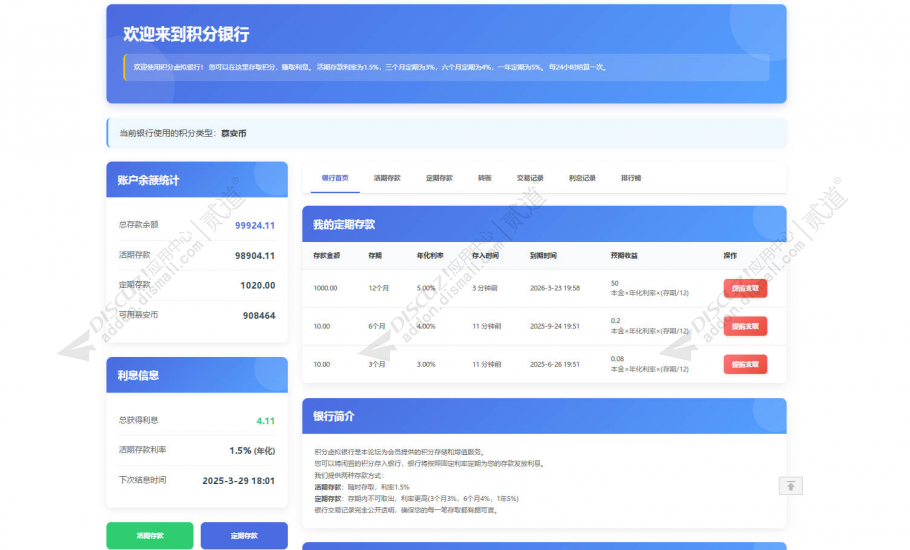Click the 存期 column header
The width and height of the screenshot is (910, 550).
(375, 255)
